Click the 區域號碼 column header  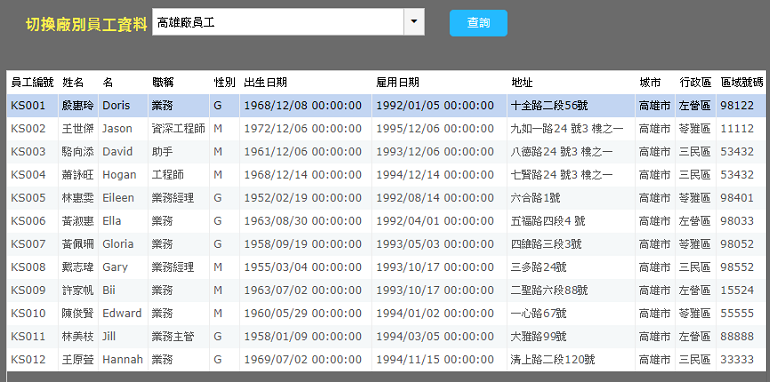pyautogui.click(x=742, y=82)
